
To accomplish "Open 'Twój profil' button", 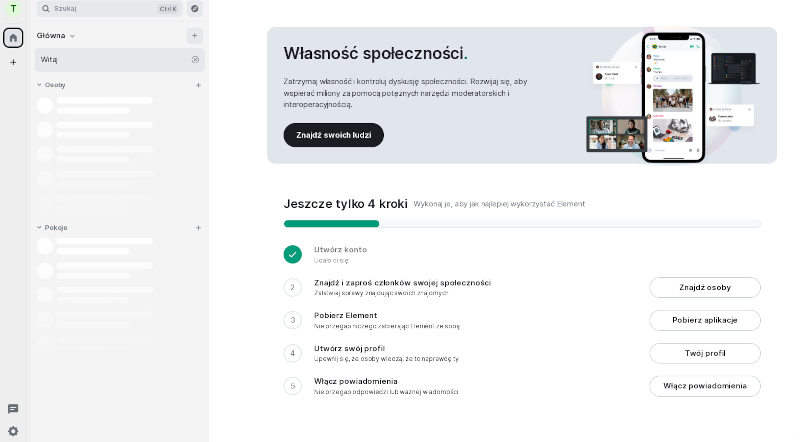I will [705, 353].
